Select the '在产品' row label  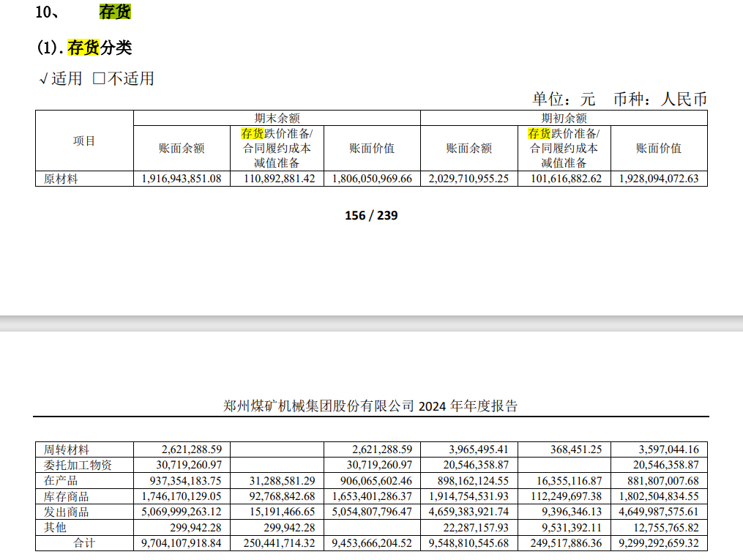click(61, 481)
